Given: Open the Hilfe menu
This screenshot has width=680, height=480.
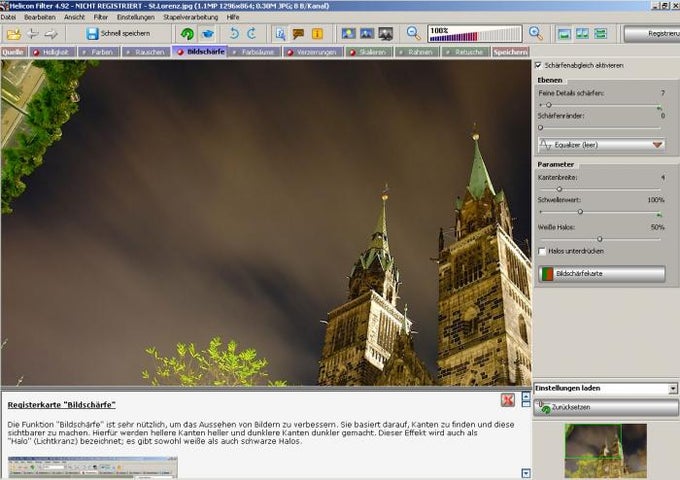Looking at the screenshot, I should pyautogui.click(x=233, y=17).
